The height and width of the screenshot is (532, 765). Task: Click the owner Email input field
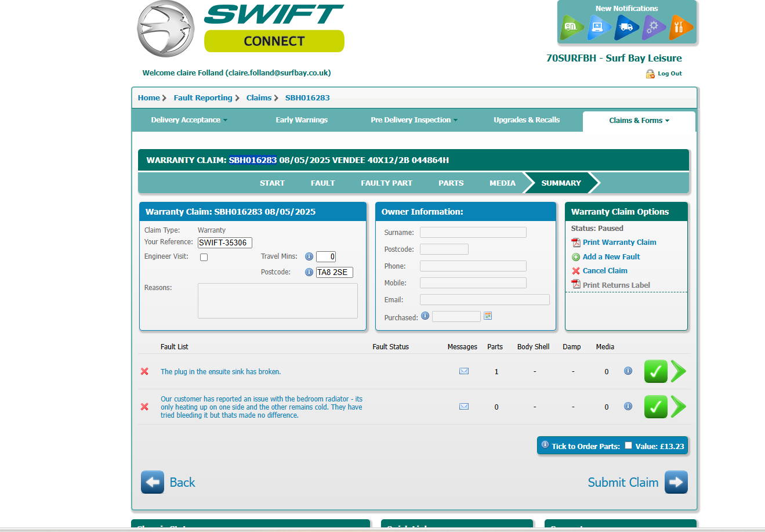pyautogui.click(x=485, y=299)
